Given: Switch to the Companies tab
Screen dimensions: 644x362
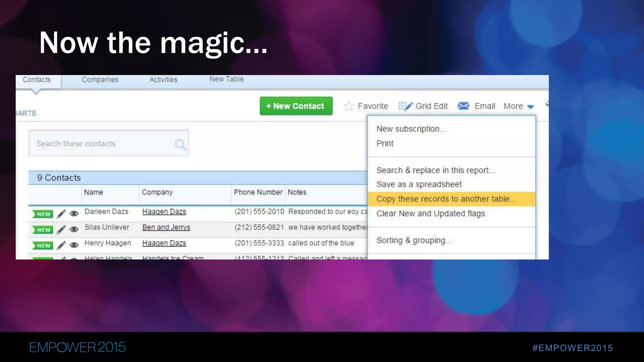Looking at the screenshot, I should coord(100,80).
